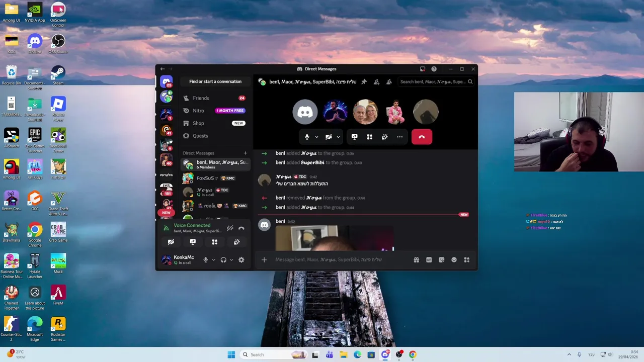This screenshot has width=644, height=362.
Task: Toggle noise suppression in voice panel
Action: coord(230,228)
